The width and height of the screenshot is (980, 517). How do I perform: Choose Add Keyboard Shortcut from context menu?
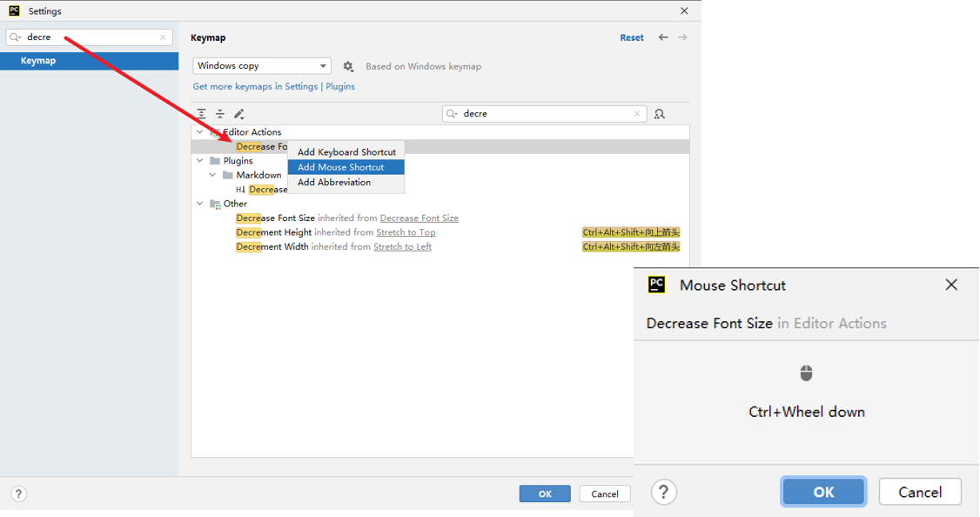tap(346, 152)
